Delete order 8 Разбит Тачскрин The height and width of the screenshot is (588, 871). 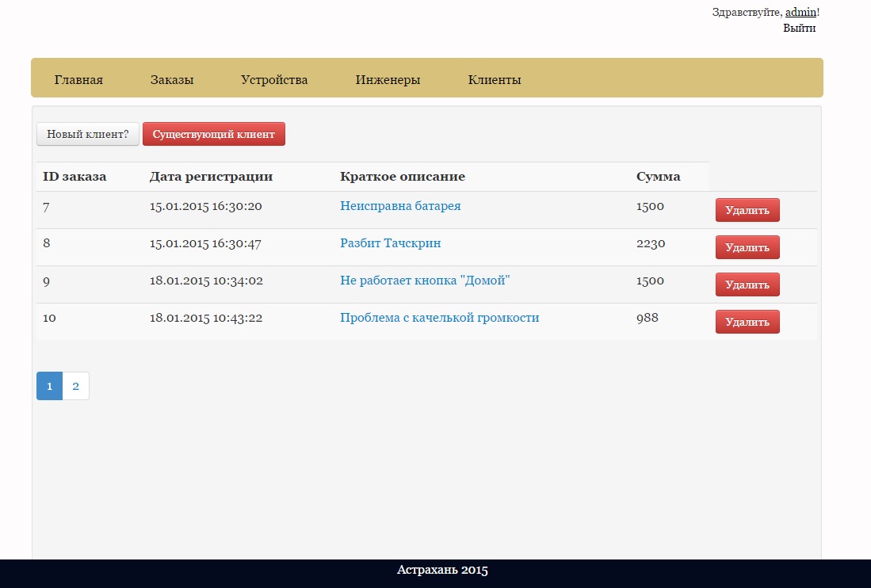click(x=747, y=247)
